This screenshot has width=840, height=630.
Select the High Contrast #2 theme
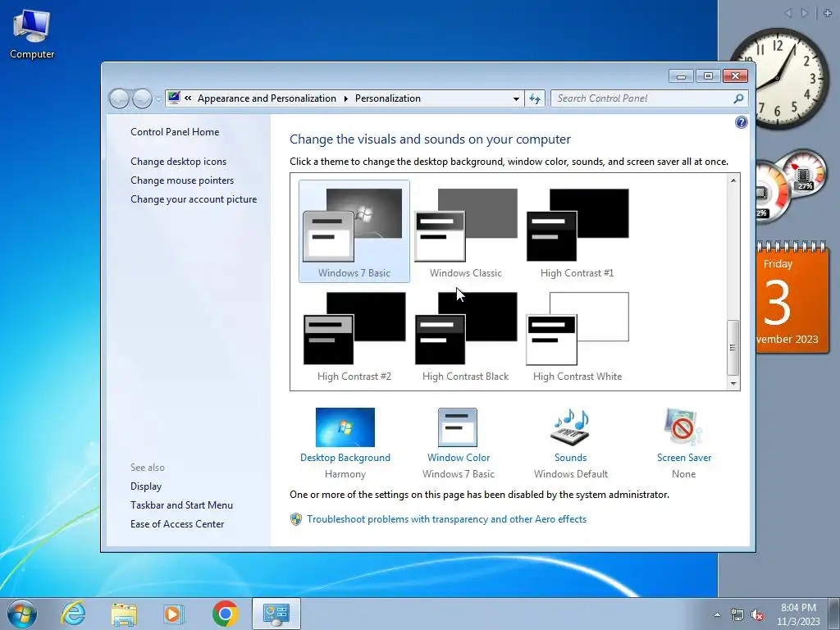pos(354,335)
